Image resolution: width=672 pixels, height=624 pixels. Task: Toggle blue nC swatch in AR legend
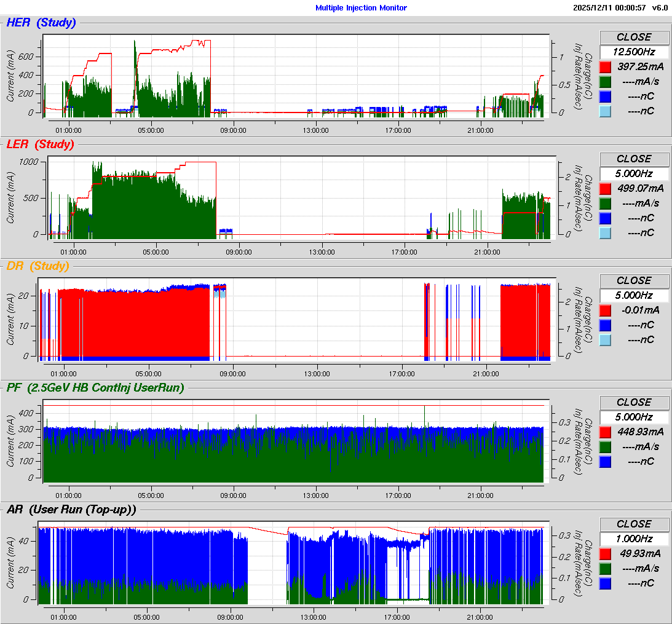[606, 583]
